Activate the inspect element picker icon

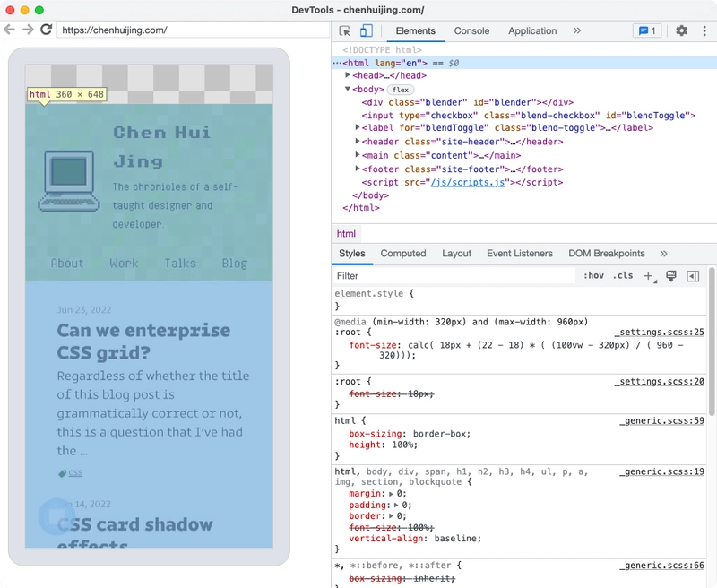pyautogui.click(x=345, y=30)
